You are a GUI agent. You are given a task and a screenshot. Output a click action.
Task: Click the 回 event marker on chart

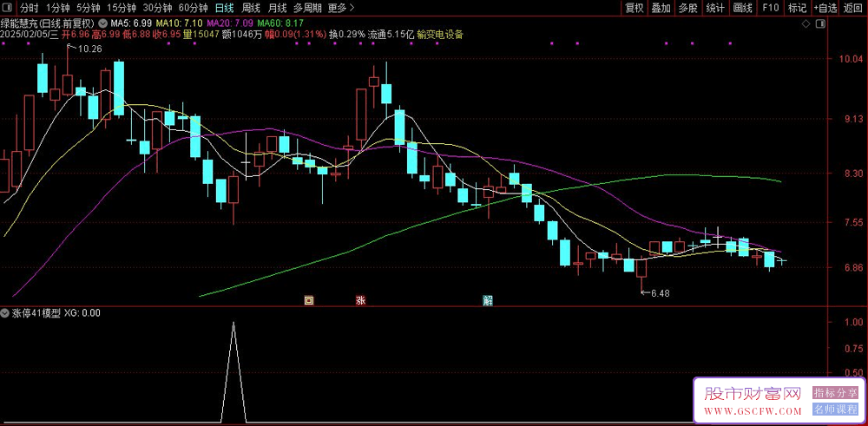click(309, 301)
